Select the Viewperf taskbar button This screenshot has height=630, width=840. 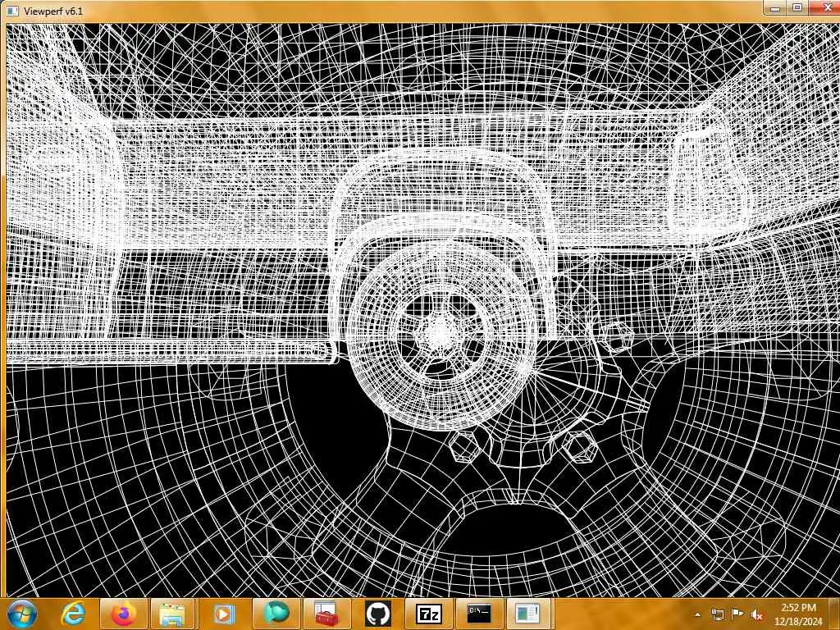[x=528, y=614]
